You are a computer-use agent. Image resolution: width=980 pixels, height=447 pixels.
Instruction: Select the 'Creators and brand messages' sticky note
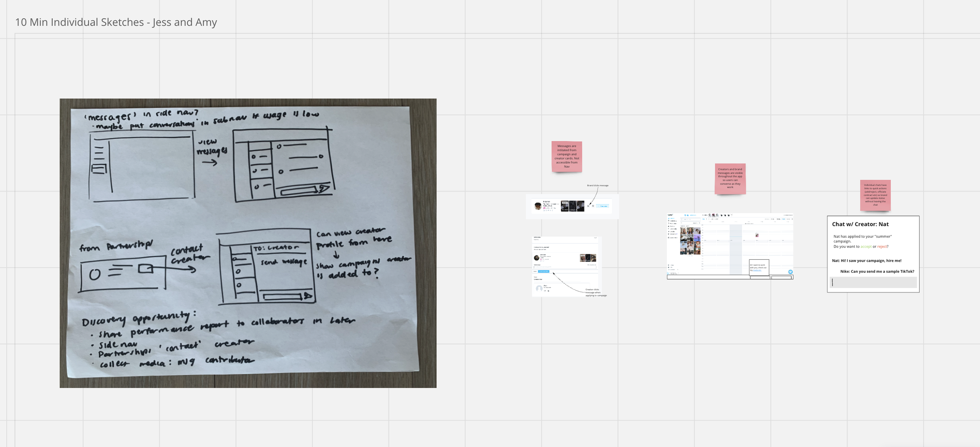pos(730,179)
